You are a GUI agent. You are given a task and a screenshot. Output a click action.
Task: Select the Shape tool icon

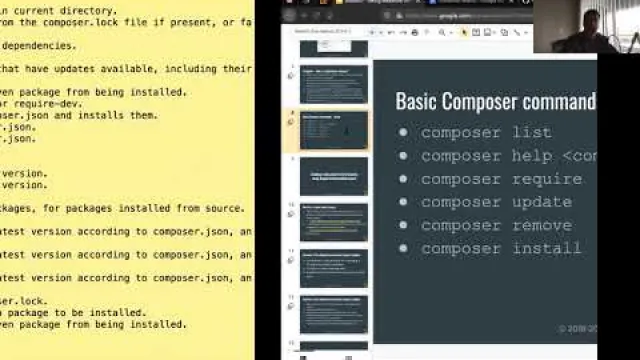pos(504,32)
